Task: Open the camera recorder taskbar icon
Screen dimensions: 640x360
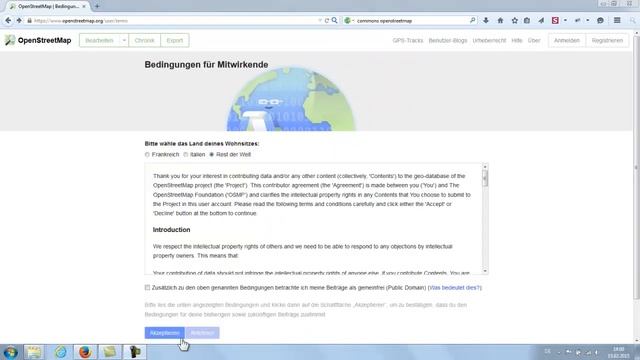Action: [135, 352]
